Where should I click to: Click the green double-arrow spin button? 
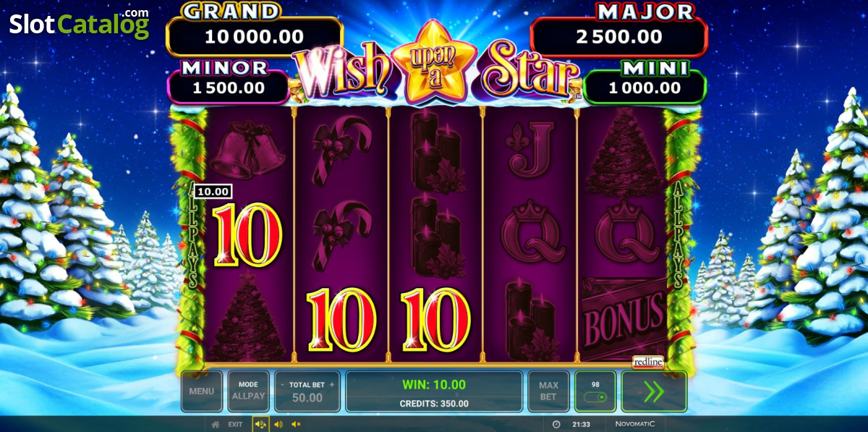654,391
